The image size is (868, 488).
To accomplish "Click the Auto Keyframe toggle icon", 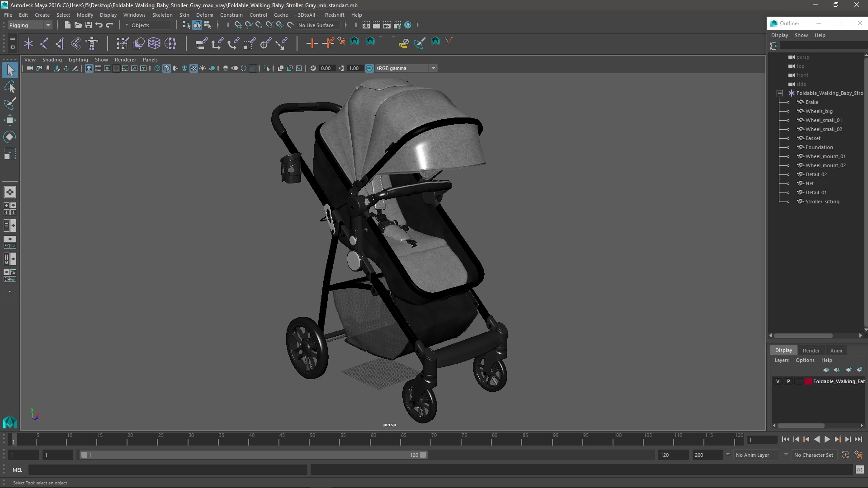I will [845, 455].
